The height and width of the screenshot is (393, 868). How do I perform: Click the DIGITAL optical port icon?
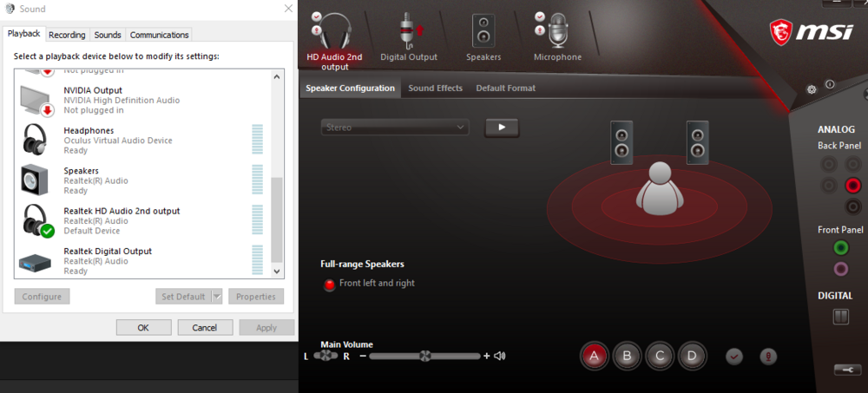coord(841,317)
